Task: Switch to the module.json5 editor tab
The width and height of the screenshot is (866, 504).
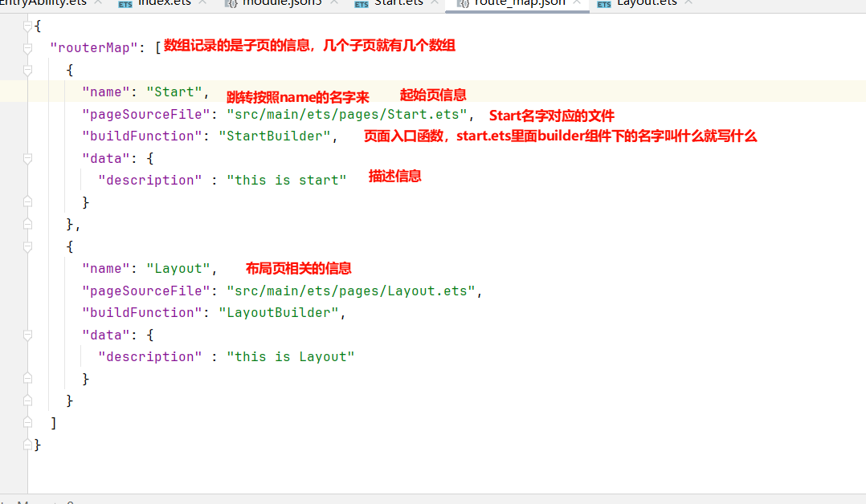Action: 282,2
